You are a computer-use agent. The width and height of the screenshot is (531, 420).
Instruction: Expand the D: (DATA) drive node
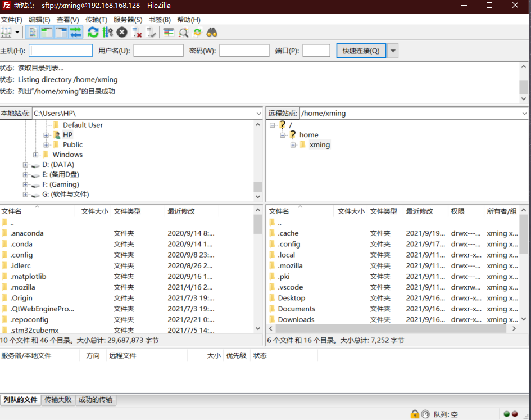pos(25,164)
